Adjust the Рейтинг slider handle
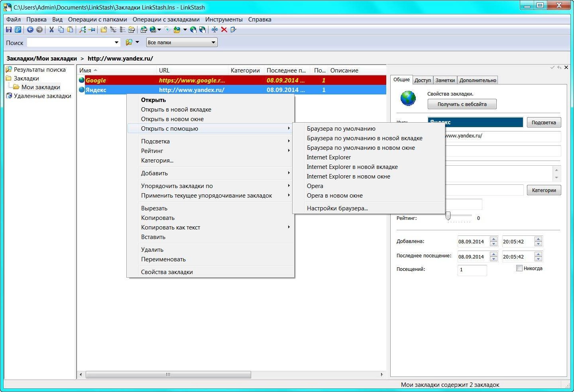 tap(448, 216)
